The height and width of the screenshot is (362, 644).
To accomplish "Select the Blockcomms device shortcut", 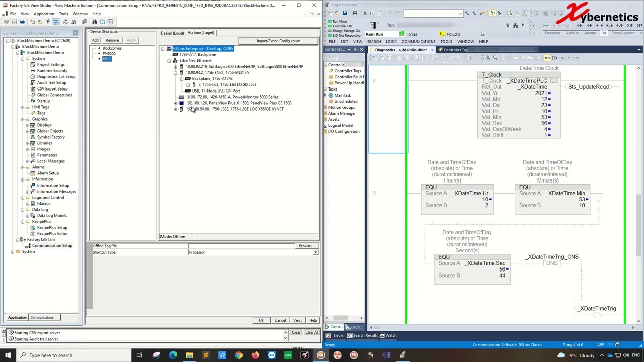I will point(112,49).
